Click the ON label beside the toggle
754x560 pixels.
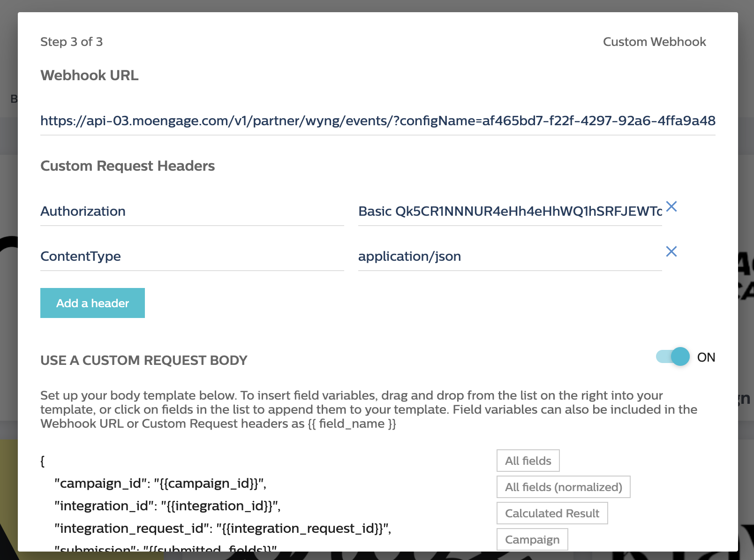click(x=706, y=357)
